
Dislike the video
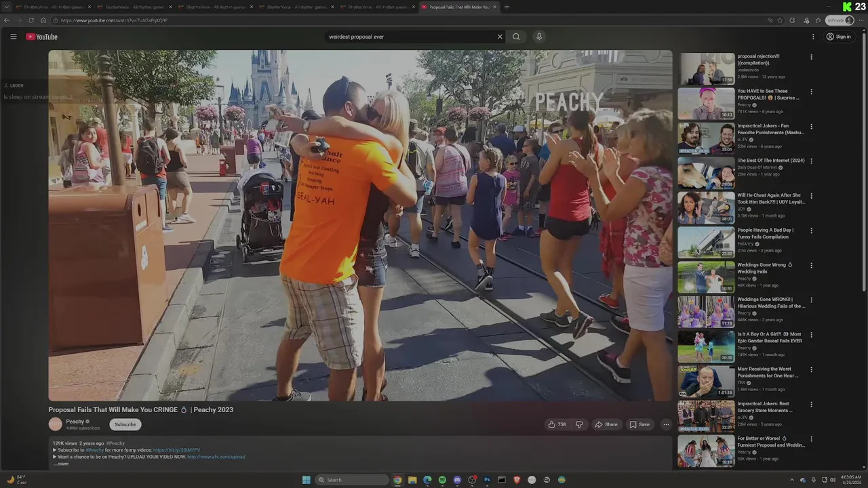579,424
